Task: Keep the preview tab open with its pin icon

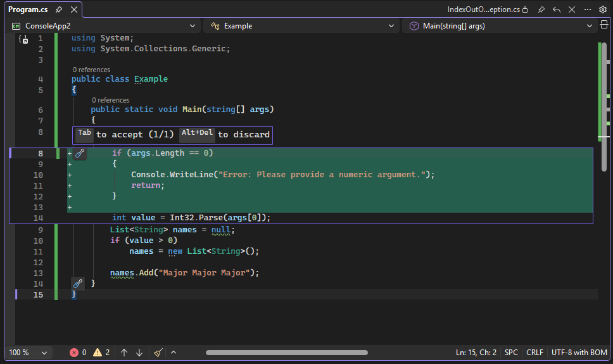Action: click(541, 10)
